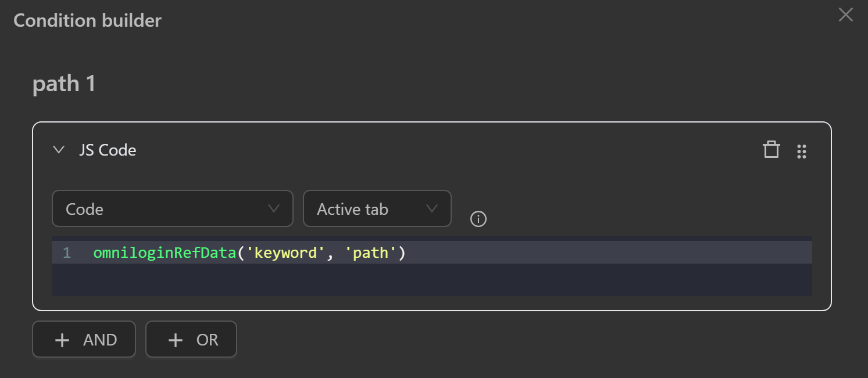Viewport: 868px width, 378px height.
Task: Click line number 1 in the editor
Action: [66, 252]
